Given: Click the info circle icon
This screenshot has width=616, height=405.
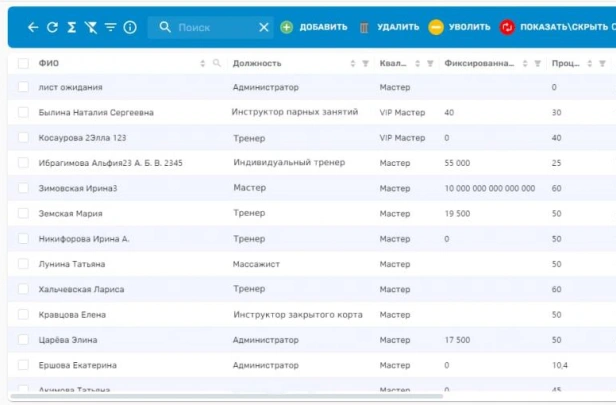Looking at the screenshot, I should pos(129,27).
